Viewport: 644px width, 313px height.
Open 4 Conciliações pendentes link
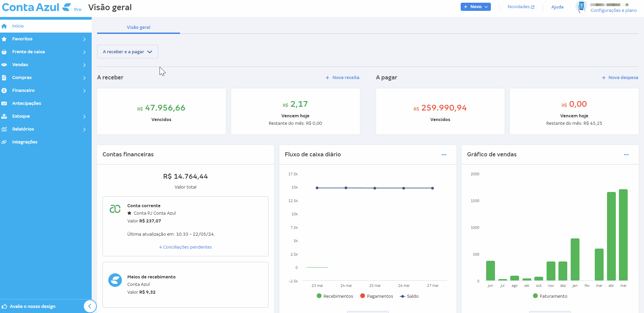[185, 247]
